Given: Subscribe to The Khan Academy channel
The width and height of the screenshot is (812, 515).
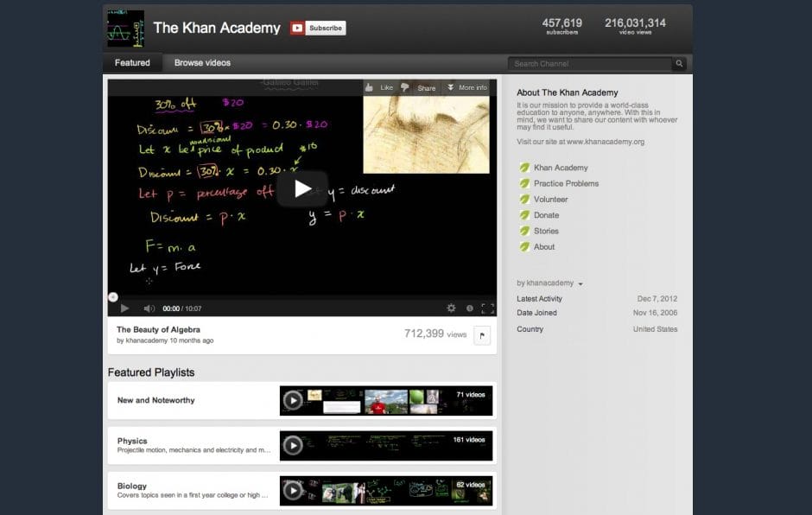Looking at the screenshot, I should [x=318, y=28].
